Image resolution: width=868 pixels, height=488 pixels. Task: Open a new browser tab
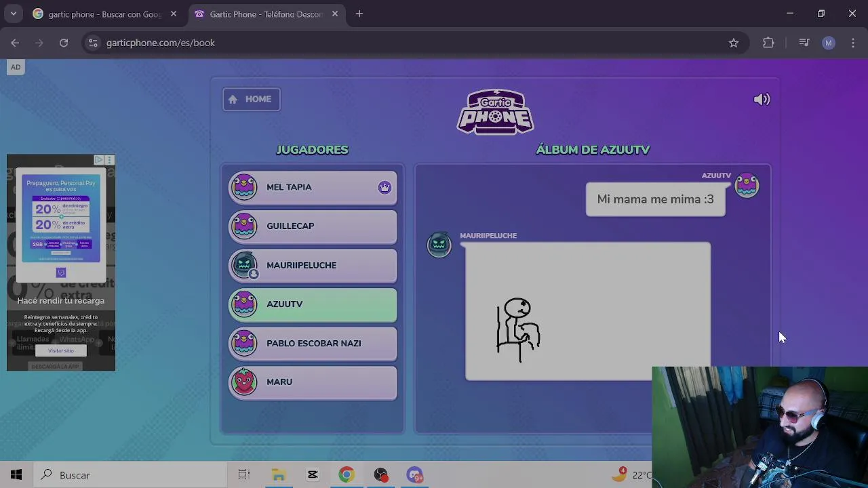coord(359,14)
